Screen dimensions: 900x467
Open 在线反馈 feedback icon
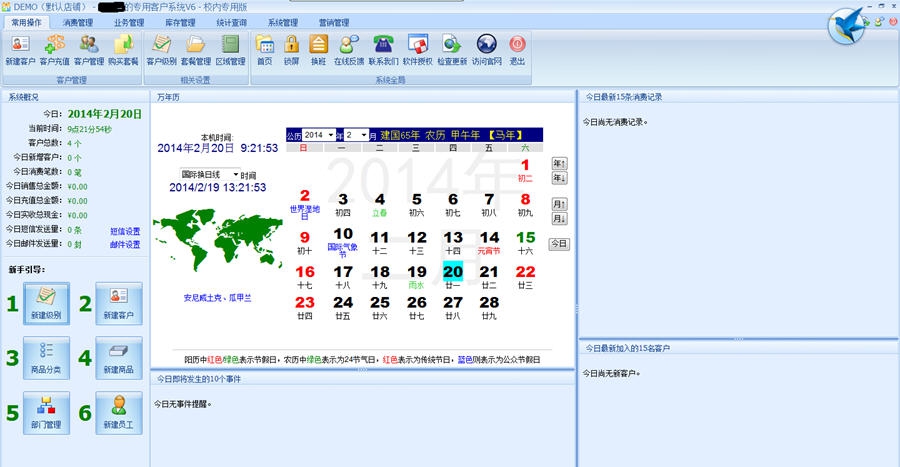point(349,50)
